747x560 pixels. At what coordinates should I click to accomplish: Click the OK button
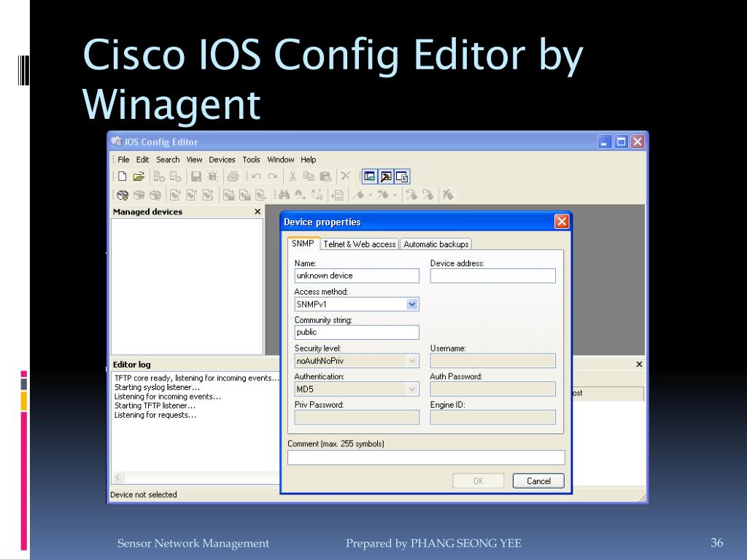click(x=479, y=481)
